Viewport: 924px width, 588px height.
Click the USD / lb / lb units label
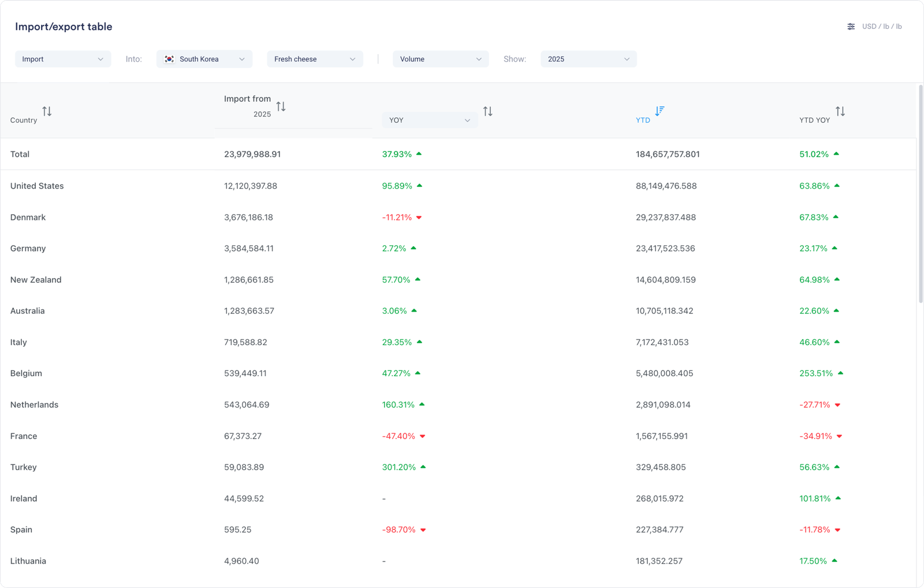click(882, 27)
